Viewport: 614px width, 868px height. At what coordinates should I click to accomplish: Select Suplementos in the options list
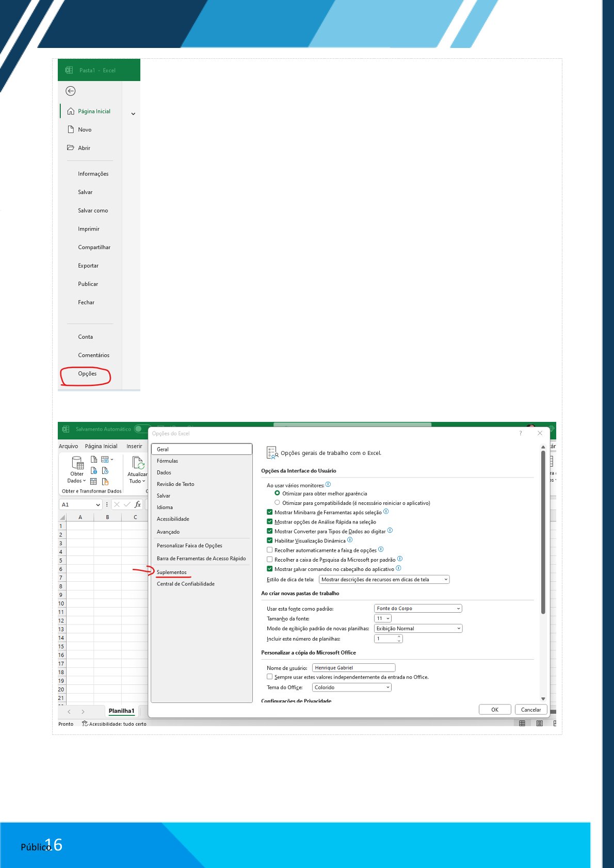tap(172, 572)
